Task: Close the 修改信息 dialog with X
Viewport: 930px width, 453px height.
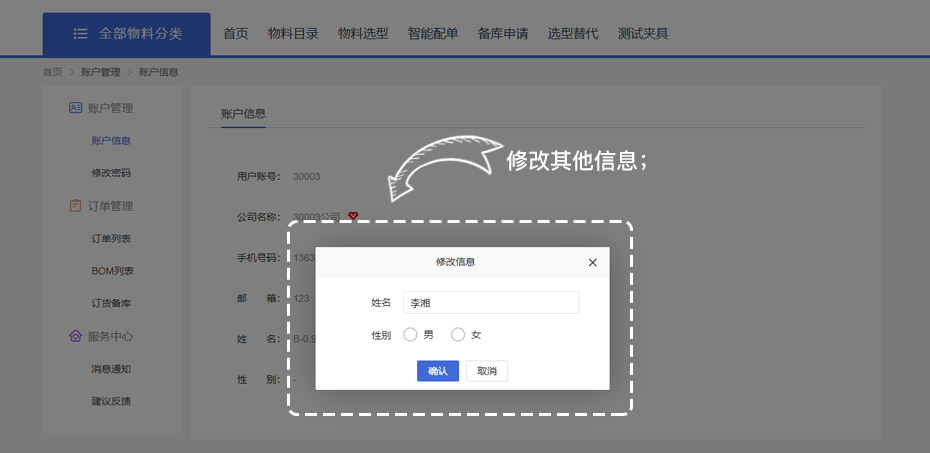Action: pyautogui.click(x=593, y=262)
